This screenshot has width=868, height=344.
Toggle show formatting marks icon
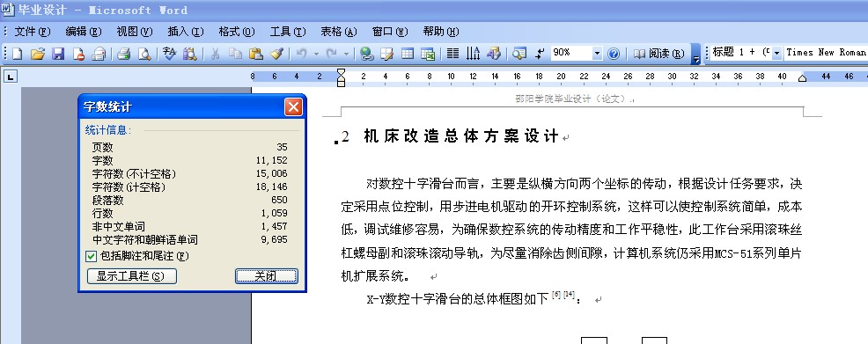pyautogui.click(x=540, y=54)
